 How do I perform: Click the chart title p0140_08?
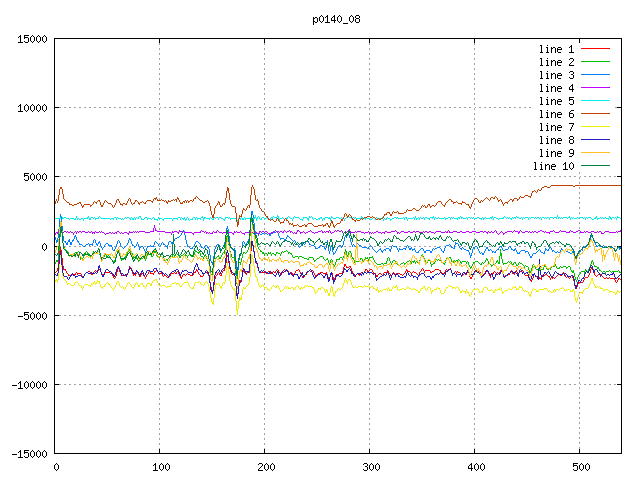[x=336, y=19]
